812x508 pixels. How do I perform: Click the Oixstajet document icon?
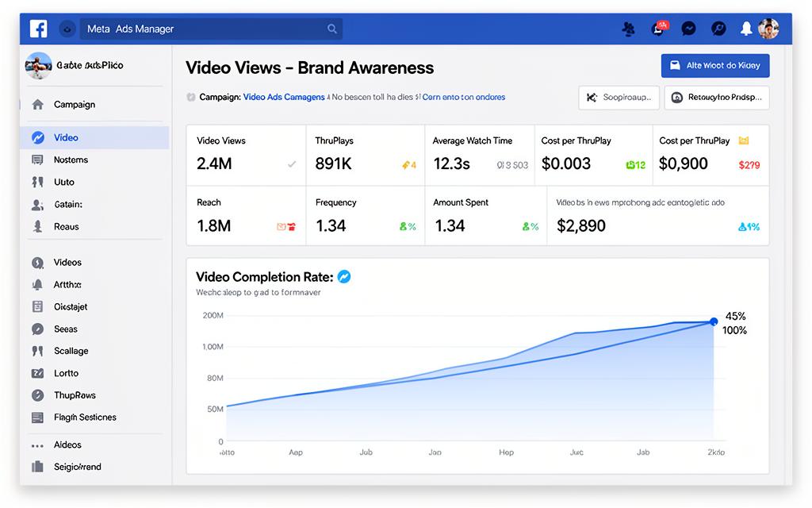click(37, 307)
